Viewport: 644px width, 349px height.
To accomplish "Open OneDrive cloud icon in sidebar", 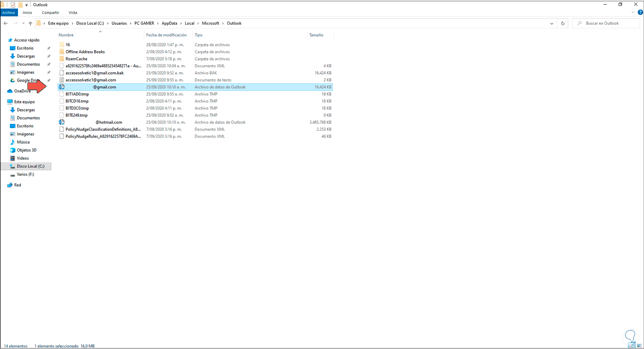I will [10, 91].
